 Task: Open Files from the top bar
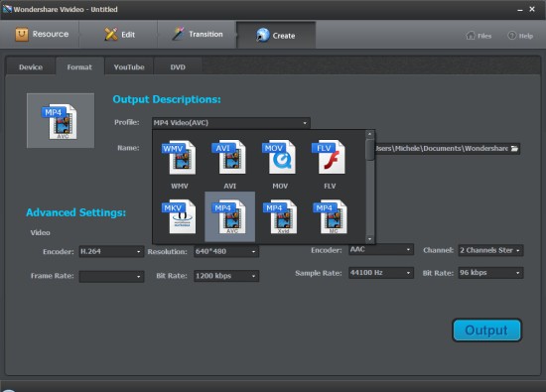tap(478, 36)
